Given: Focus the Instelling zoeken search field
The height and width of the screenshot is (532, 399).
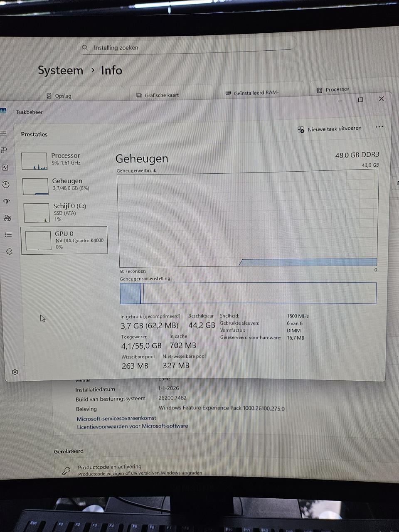Looking at the screenshot, I should pyautogui.click(x=188, y=46).
